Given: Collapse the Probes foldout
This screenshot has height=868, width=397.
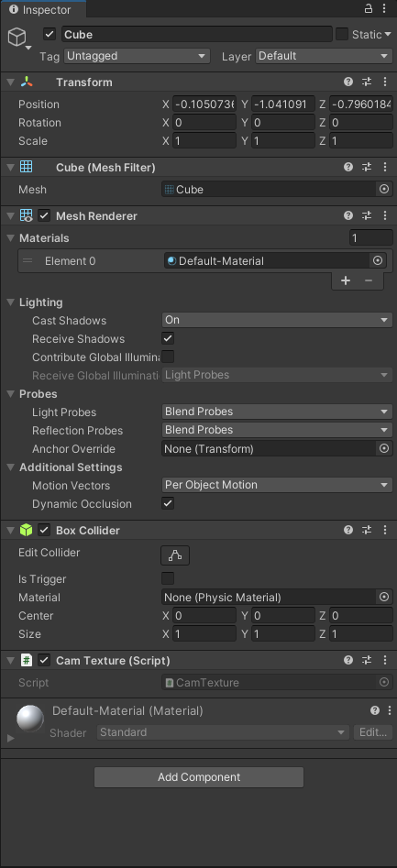Looking at the screenshot, I should pyautogui.click(x=10, y=393).
